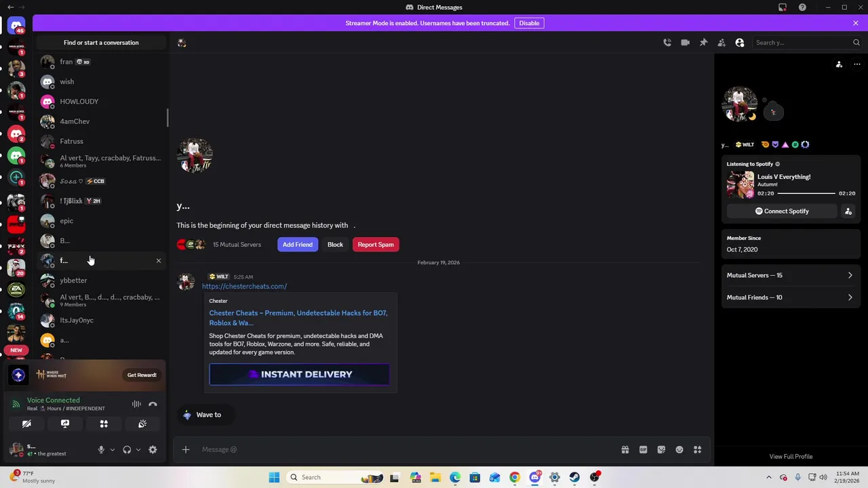
Task: Dismiss the Streamer Mode banner
Action: pos(856,23)
